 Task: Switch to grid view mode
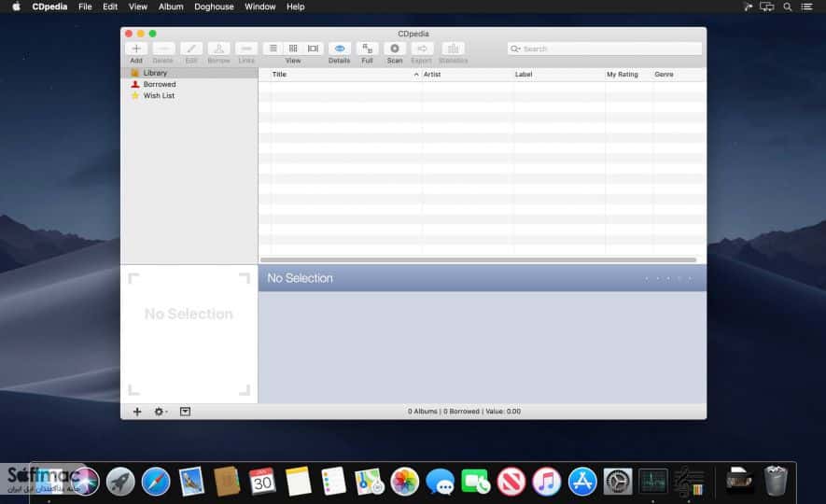pos(293,49)
